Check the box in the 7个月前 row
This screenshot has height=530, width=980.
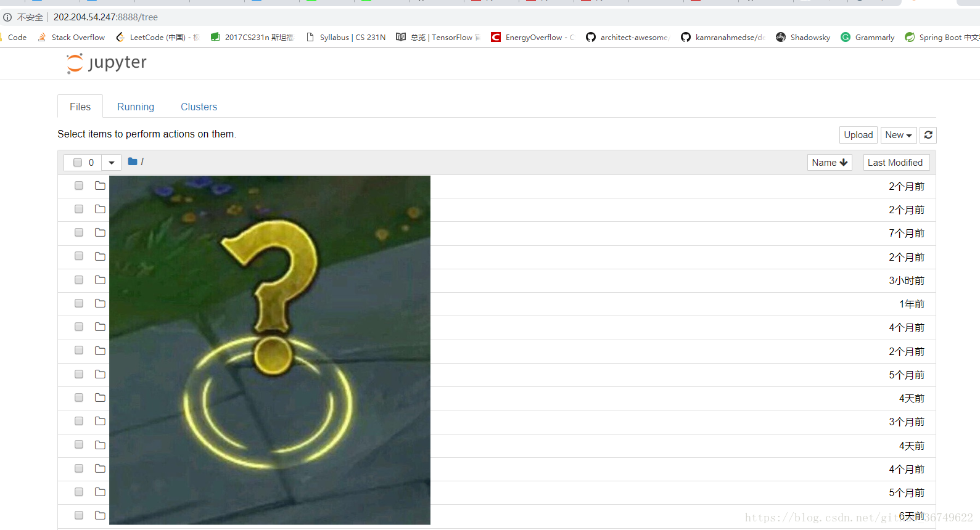[x=79, y=232]
